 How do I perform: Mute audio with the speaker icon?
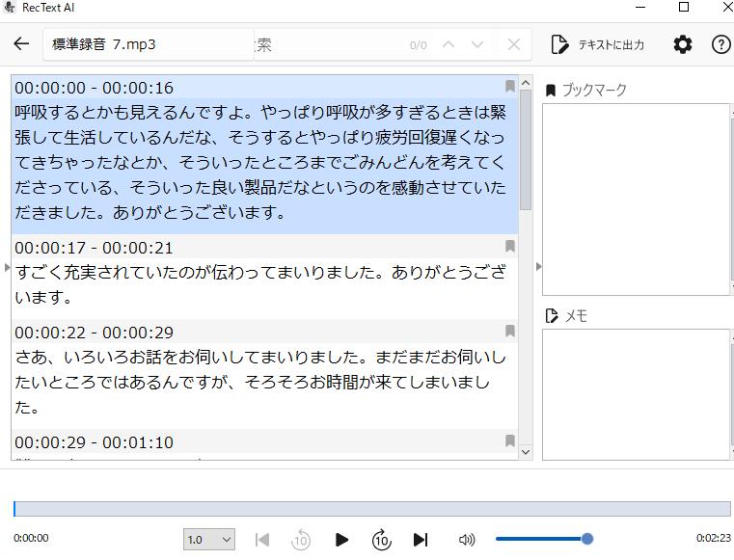tap(467, 540)
